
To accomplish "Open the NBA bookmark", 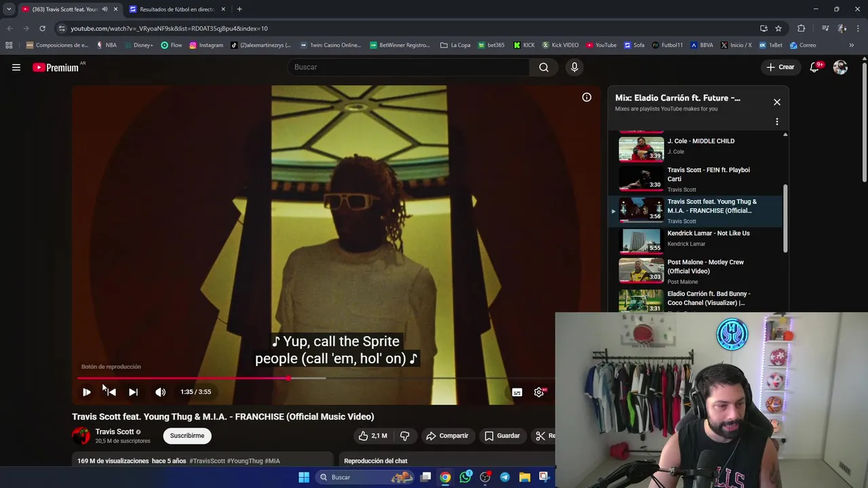I will (106, 45).
